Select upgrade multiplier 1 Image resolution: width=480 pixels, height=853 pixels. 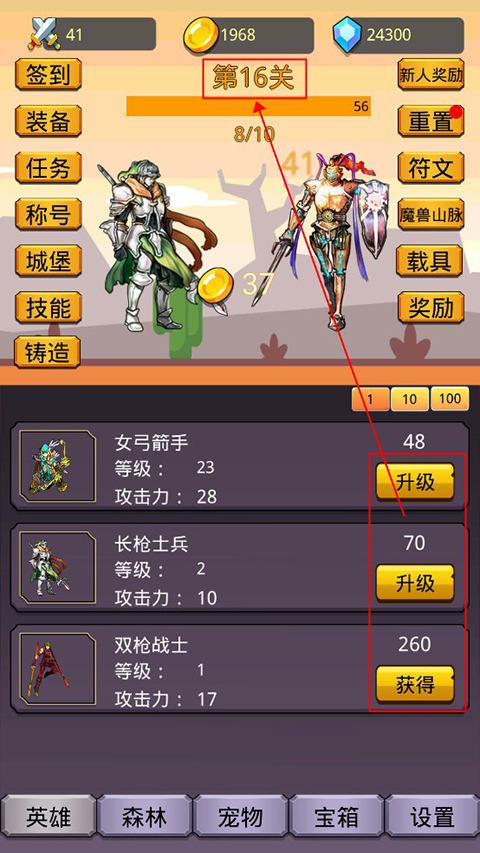tap(370, 400)
